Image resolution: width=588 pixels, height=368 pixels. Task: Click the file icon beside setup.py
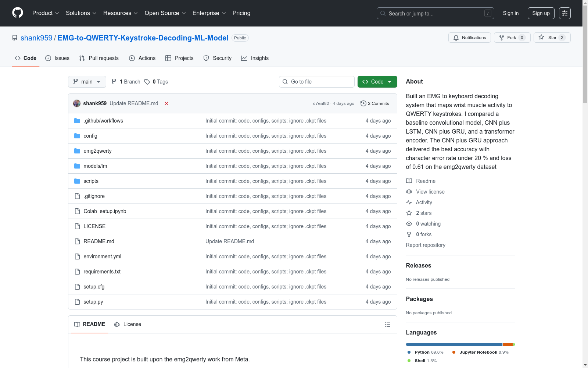pos(77,302)
